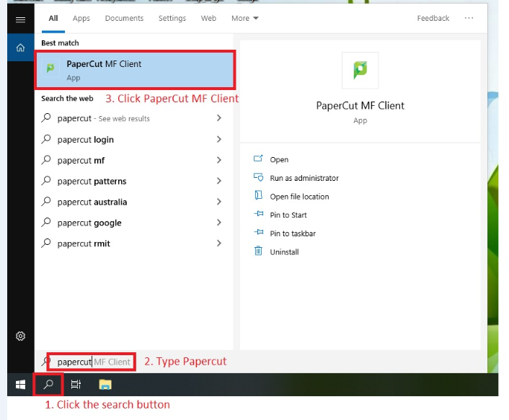This screenshot has width=509, height=420.
Task: Click magnifier icon of papercut login suggestion
Action: pos(46,139)
